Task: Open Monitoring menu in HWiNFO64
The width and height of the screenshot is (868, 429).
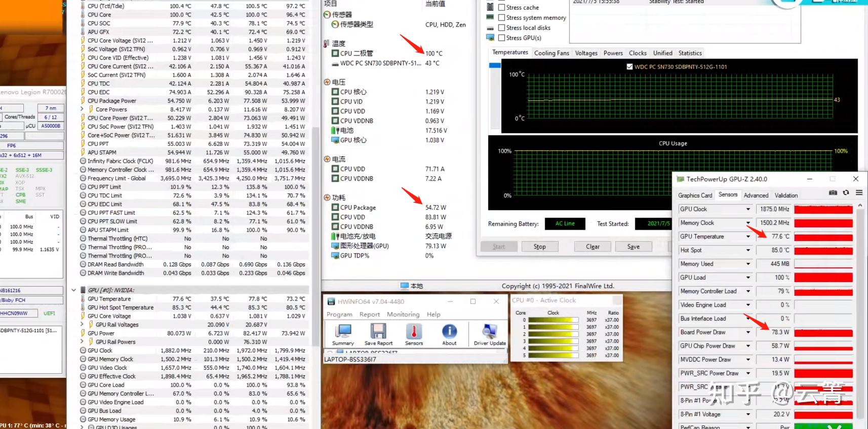Action: [x=403, y=315]
